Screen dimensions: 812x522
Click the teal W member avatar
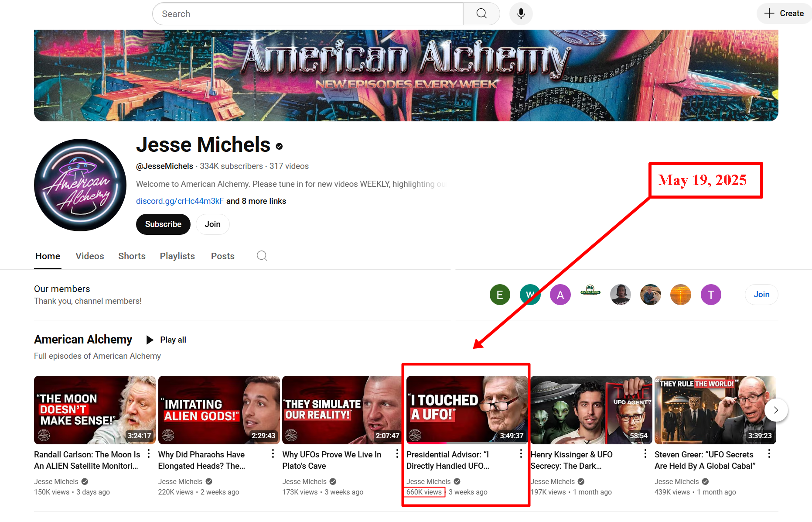[530, 295]
